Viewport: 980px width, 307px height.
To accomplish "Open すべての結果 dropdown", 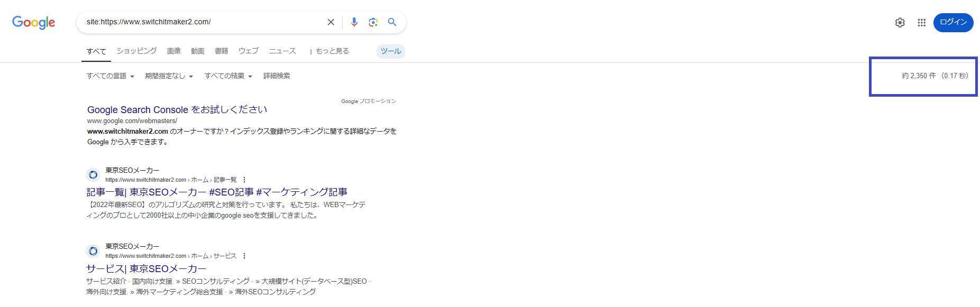I will pos(228,76).
